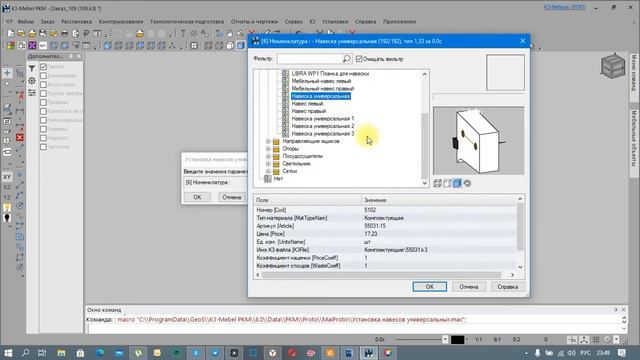The image size is (640, 360).
Task: Click the taskbar search magnifier
Action: (25, 353)
